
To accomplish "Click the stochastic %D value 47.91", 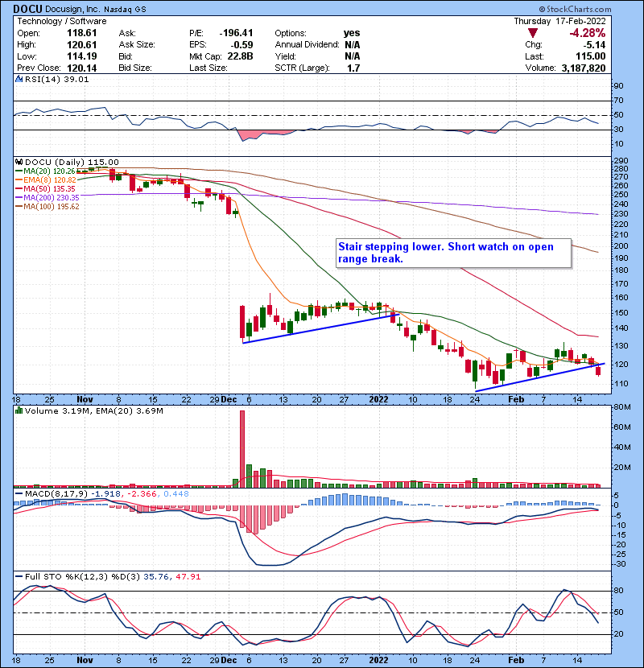I will 188,577.
